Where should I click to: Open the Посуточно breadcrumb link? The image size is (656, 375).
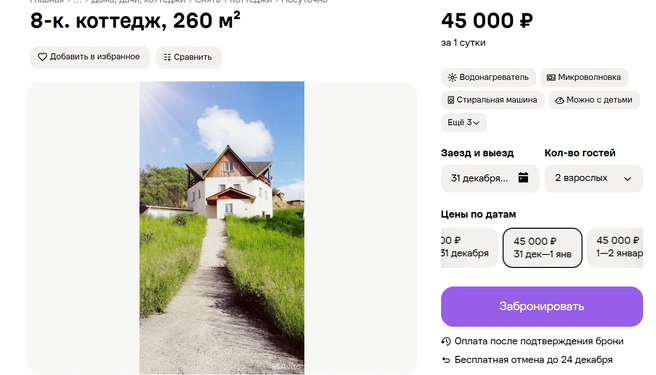(304, 1)
